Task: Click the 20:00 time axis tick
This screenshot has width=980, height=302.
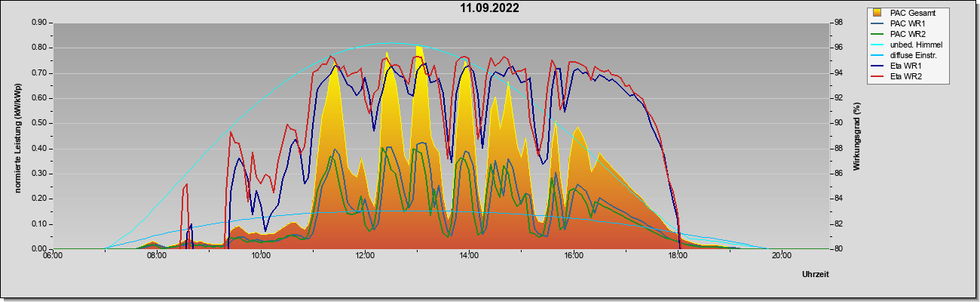Action: point(782,255)
